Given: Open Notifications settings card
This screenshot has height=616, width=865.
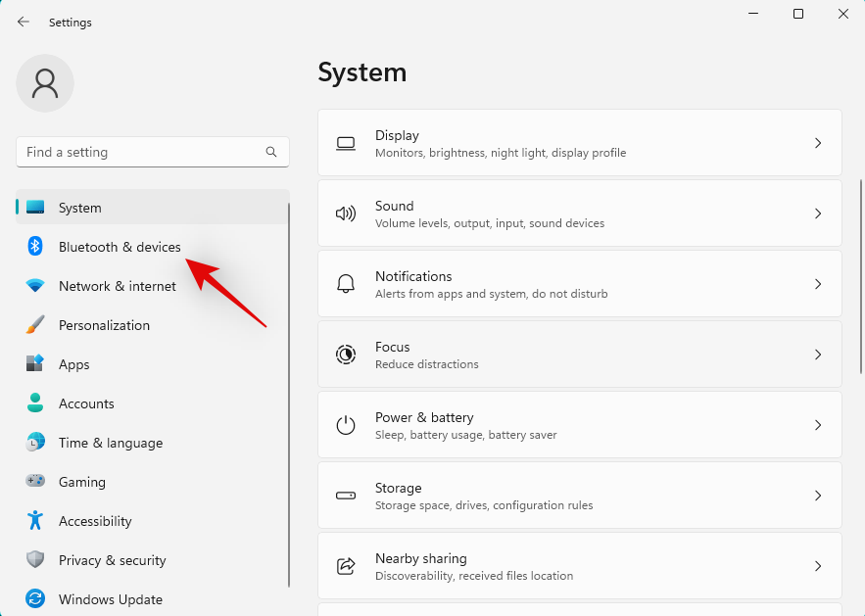Looking at the screenshot, I should [580, 284].
